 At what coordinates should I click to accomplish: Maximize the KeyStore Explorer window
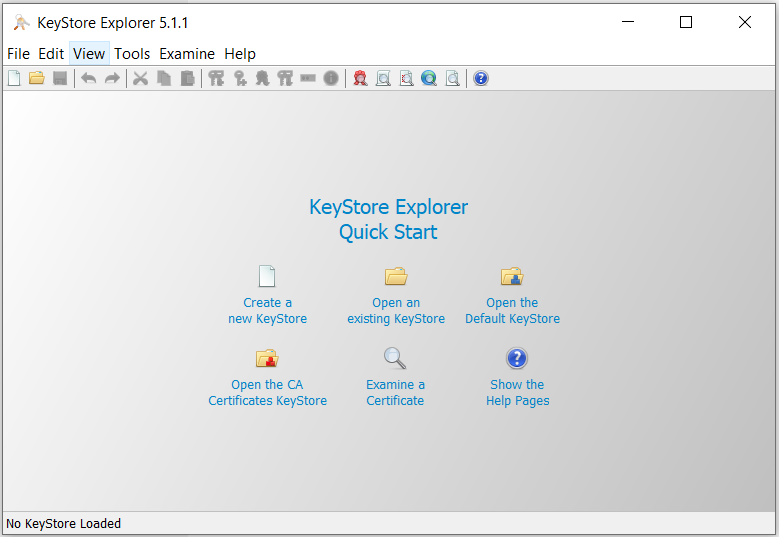(686, 22)
